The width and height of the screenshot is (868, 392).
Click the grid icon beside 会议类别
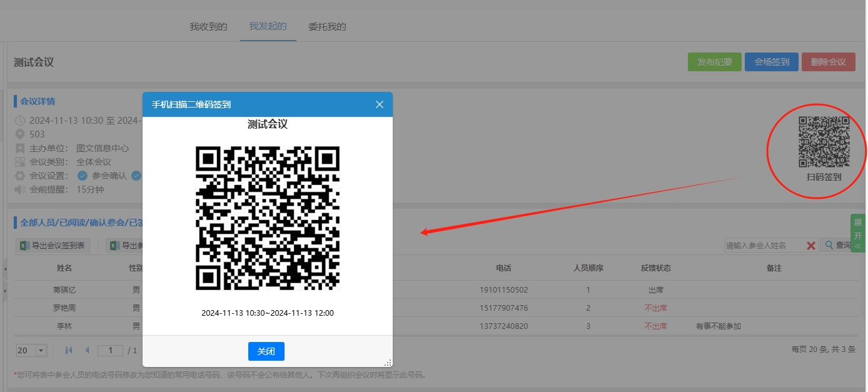click(20, 162)
